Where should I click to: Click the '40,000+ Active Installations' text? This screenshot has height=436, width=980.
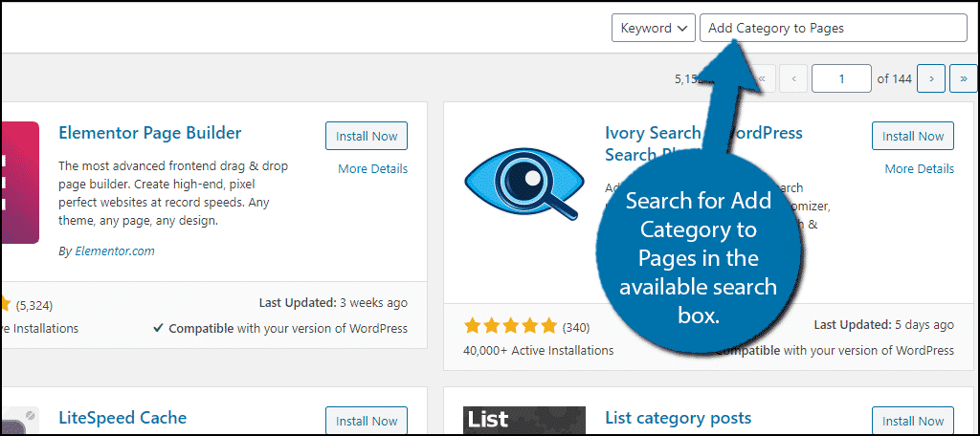pyautogui.click(x=538, y=350)
